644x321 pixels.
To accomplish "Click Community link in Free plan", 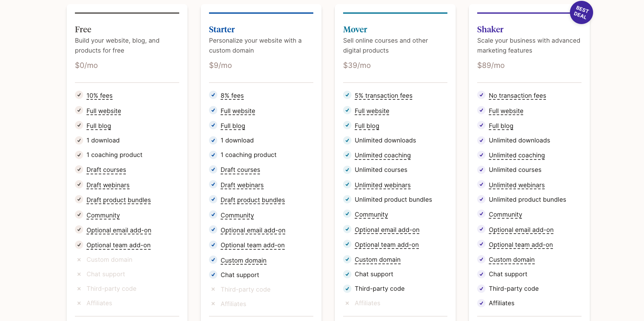I will click(103, 215).
